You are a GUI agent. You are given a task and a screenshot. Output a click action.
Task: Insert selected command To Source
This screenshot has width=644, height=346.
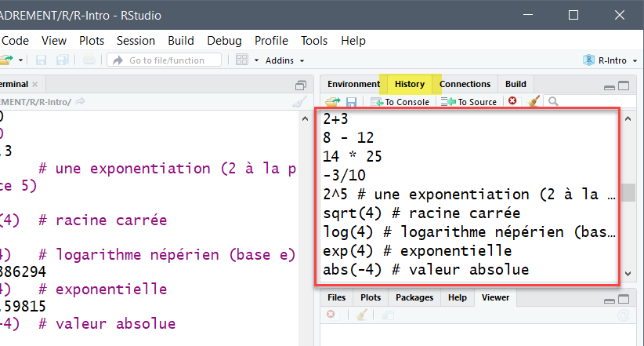[470, 102]
